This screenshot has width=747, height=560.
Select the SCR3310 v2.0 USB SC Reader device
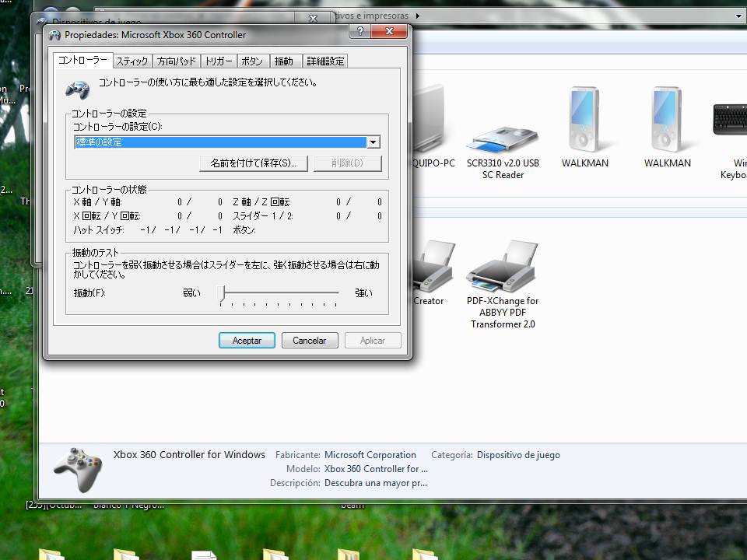tap(503, 152)
